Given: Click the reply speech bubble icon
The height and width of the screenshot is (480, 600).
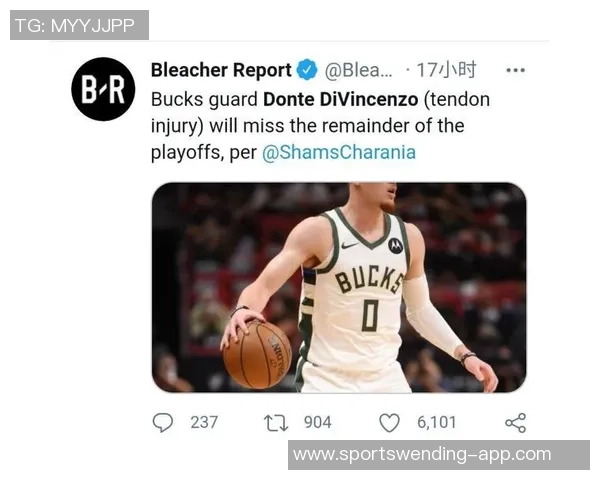Looking at the screenshot, I should tap(163, 423).
